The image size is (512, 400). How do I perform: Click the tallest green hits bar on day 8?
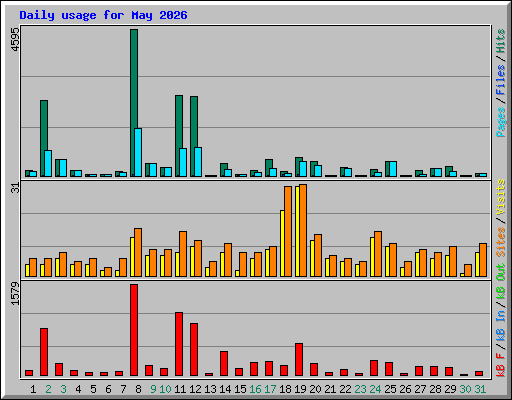[x=134, y=103]
